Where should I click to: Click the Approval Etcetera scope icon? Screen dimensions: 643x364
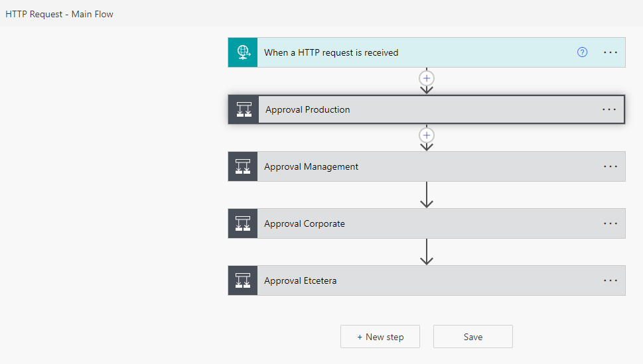pos(243,280)
